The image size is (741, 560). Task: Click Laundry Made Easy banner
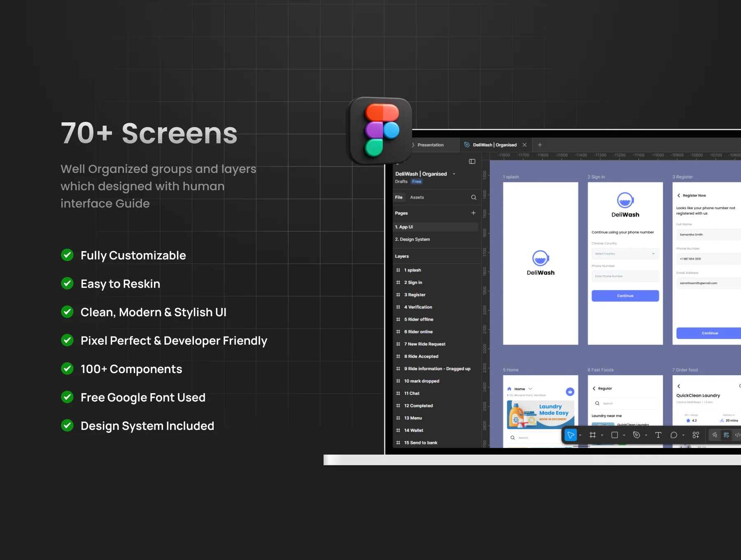tap(541, 415)
